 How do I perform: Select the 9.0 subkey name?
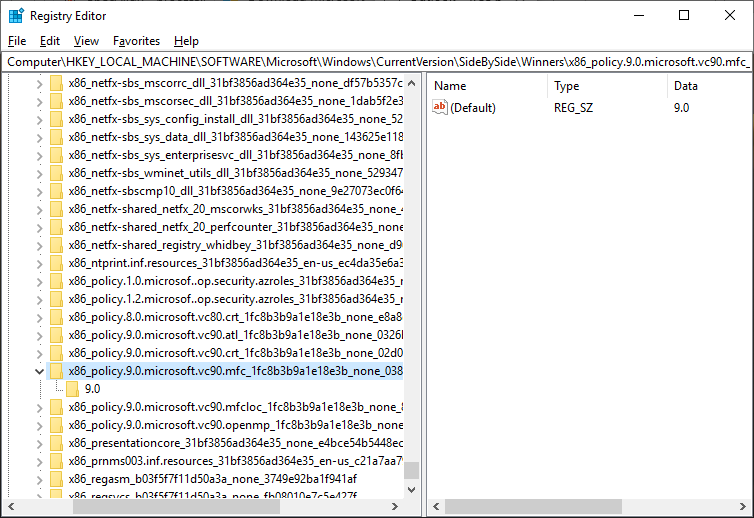(92, 389)
